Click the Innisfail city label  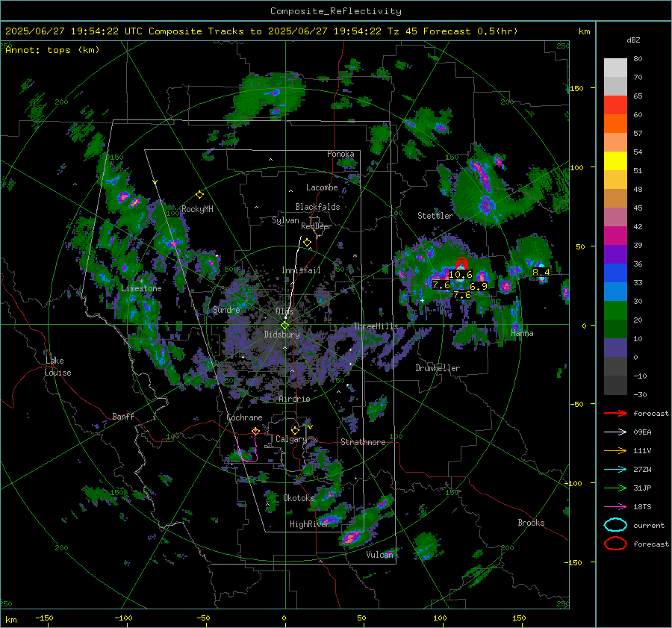(x=301, y=270)
